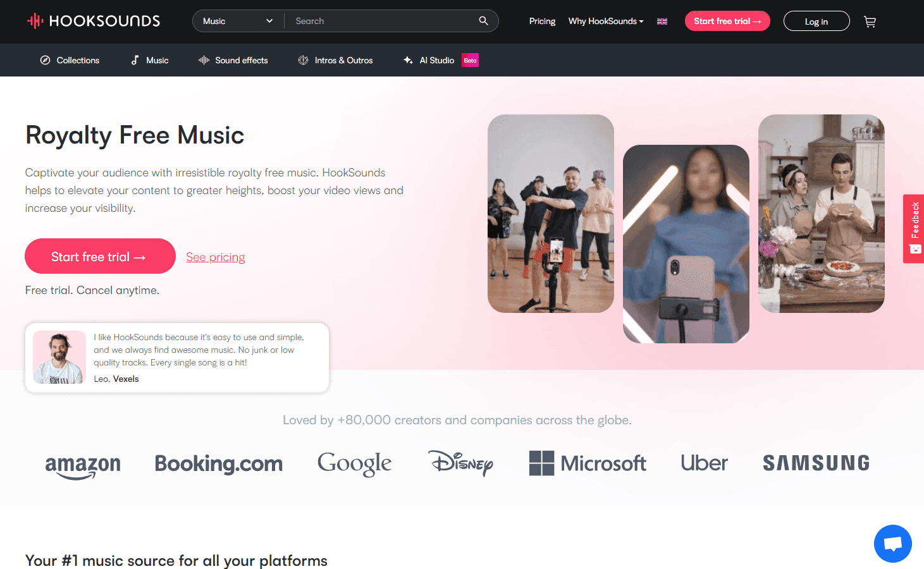
Task: Click the See pricing link
Action: coord(216,257)
